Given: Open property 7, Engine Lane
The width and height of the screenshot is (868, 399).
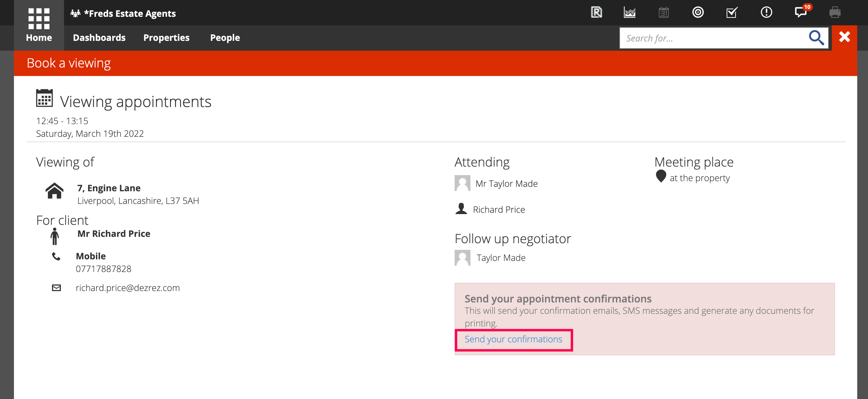Looking at the screenshot, I should (x=109, y=188).
